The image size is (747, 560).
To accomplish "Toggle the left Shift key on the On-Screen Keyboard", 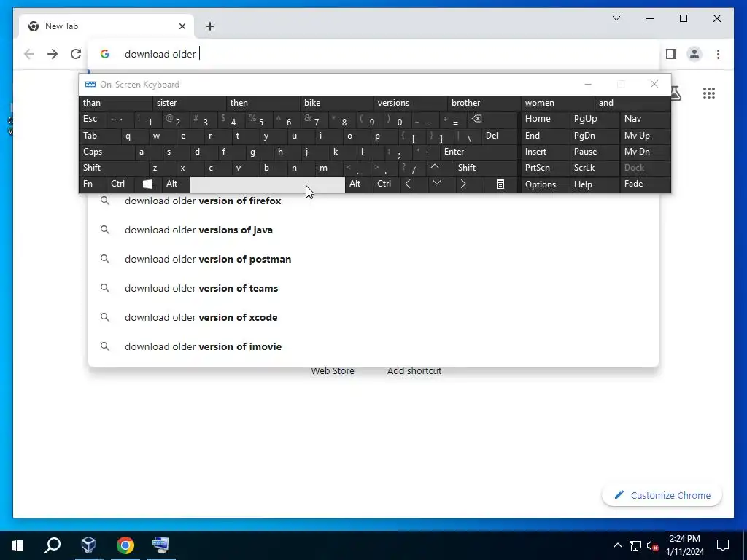I will click(113, 168).
